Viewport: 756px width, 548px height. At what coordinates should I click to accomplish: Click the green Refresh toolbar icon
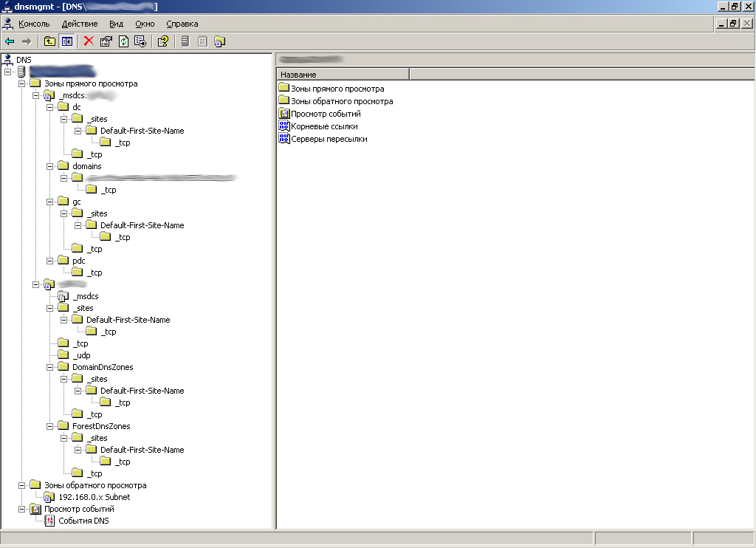[x=123, y=41]
